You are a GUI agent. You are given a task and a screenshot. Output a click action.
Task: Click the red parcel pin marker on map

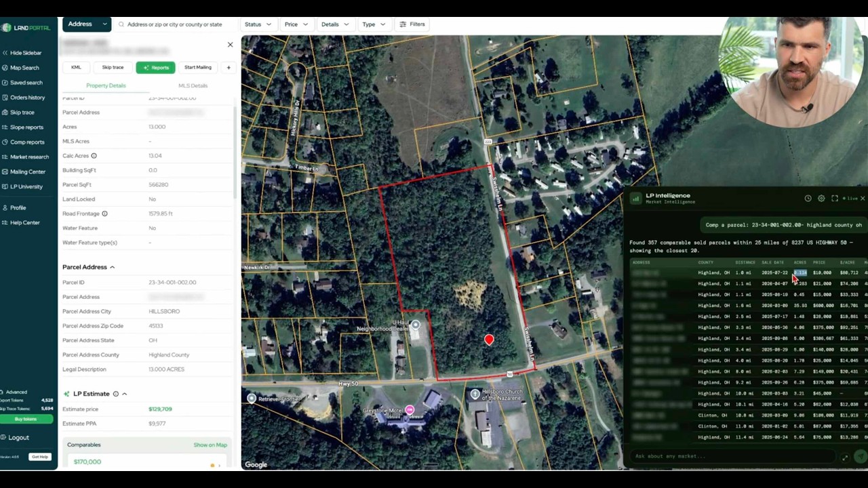coord(489,339)
